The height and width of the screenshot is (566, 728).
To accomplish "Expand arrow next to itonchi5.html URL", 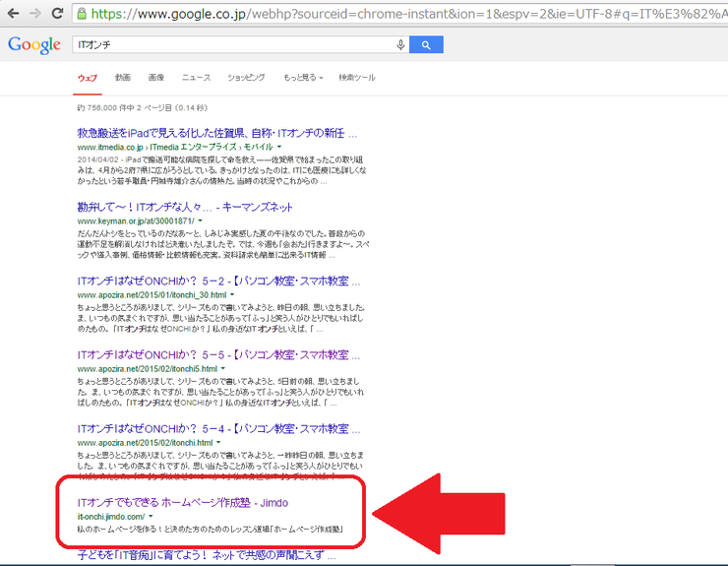I will (223, 368).
